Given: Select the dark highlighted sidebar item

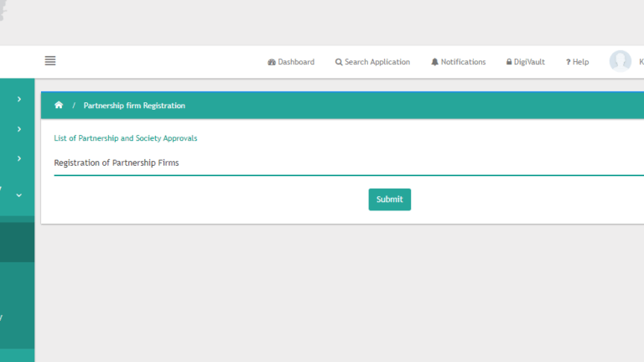Looking at the screenshot, I should 17,242.
